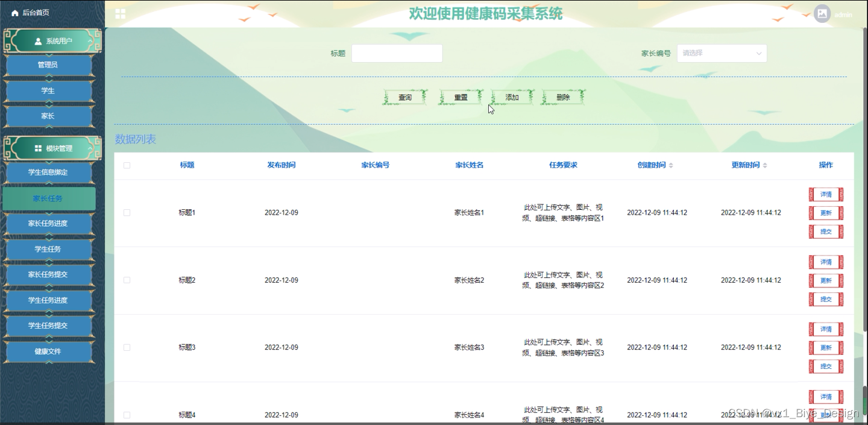Check the row checkbox for 标题2
Screen dimensions: 868x425
click(127, 280)
